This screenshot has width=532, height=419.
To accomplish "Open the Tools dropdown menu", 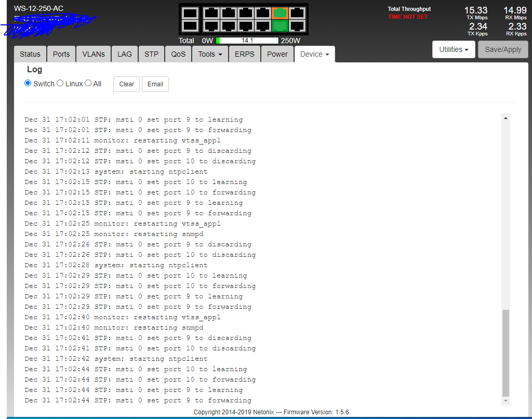I will (x=210, y=54).
